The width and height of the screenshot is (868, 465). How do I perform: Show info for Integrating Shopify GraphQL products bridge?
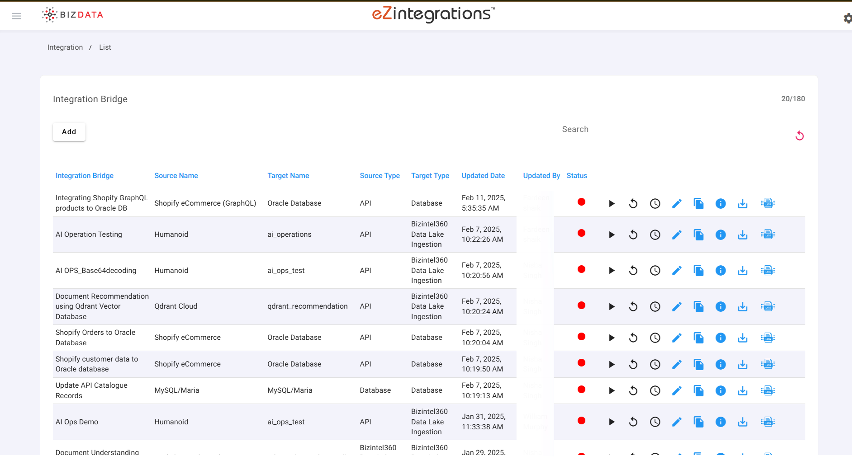pyautogui.click(x=721, y=203)
